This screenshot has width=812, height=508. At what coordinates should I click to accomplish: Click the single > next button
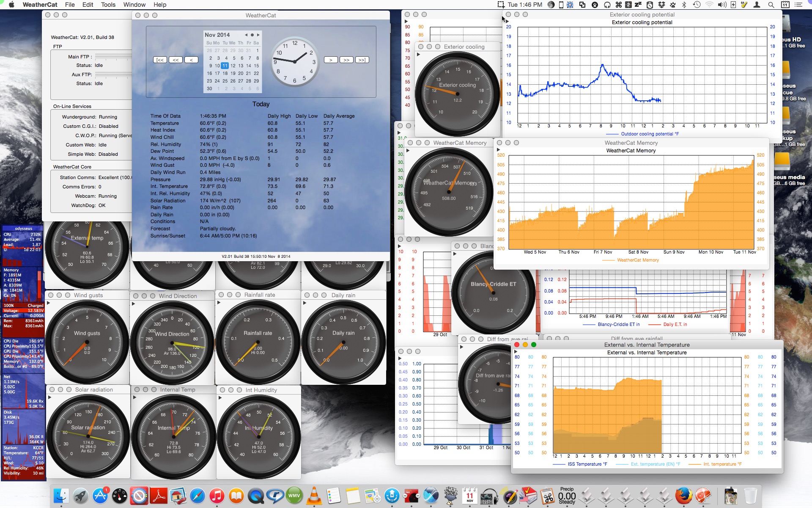pyautogui.click(x=331, y=60)
